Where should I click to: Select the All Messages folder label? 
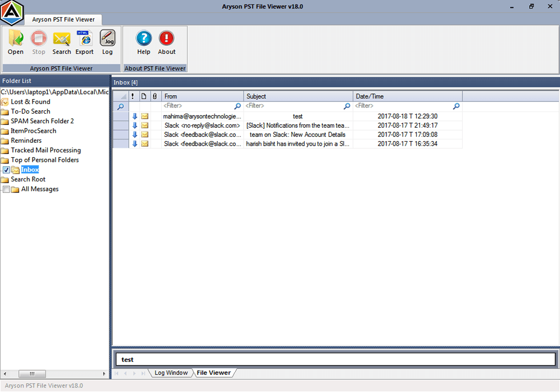[x=40, y=189]
